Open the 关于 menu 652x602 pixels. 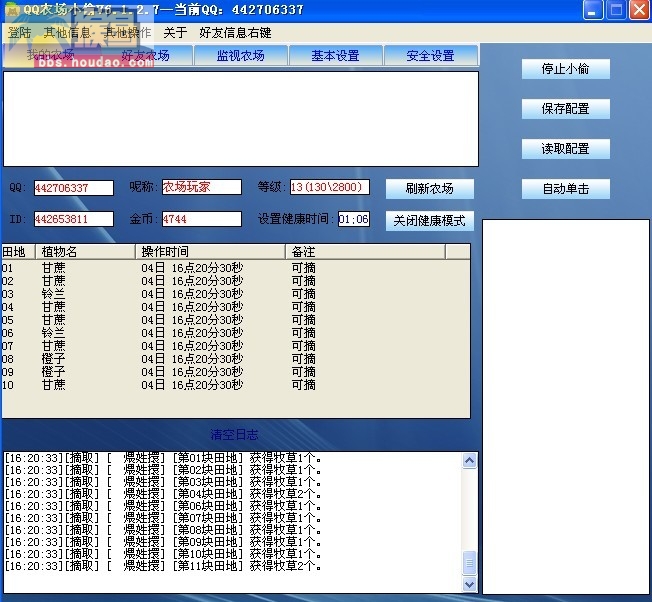click(x=175, y=32)
